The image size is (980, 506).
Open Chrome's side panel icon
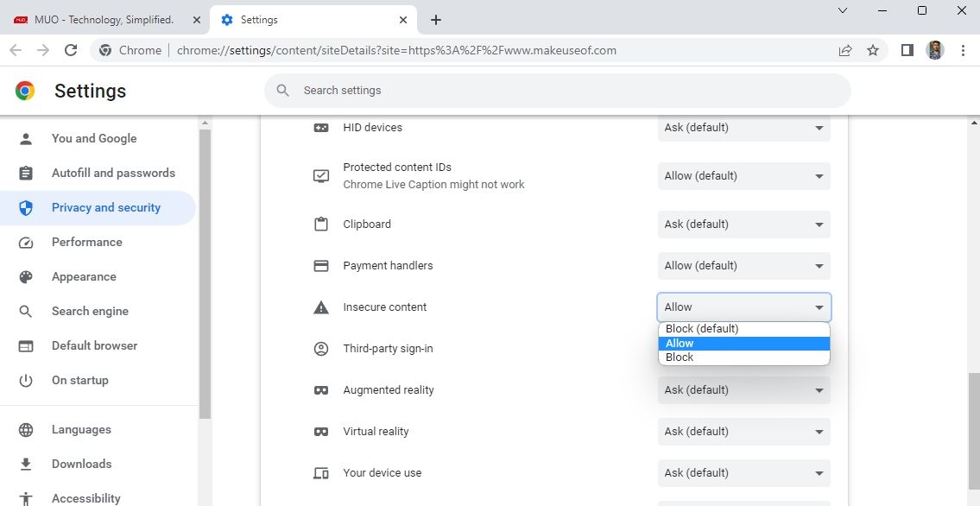(x=907, y=50)
